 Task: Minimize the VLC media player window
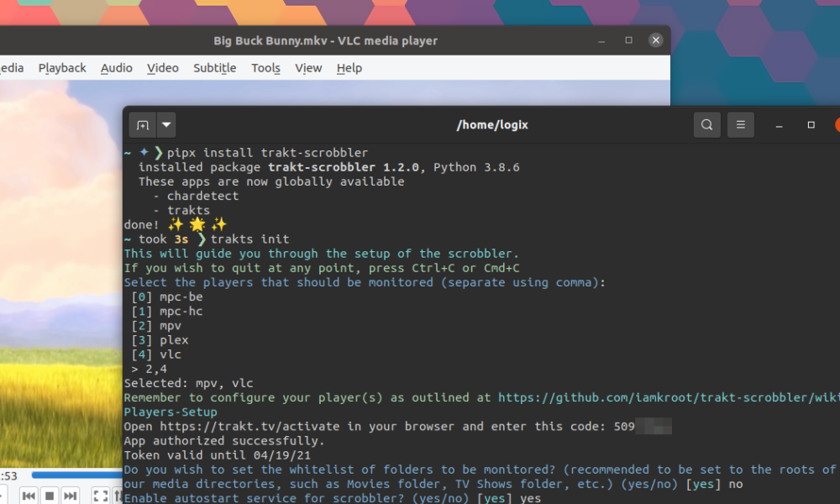click(601, 40)
